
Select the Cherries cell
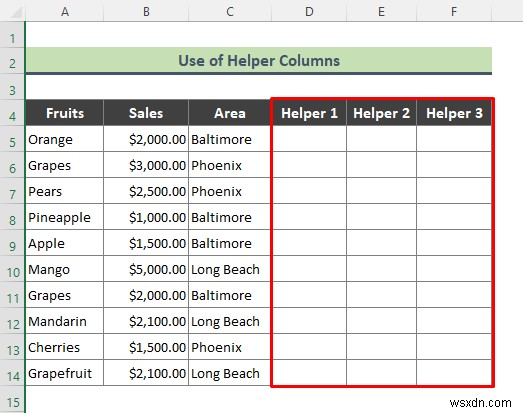point(65,347)
